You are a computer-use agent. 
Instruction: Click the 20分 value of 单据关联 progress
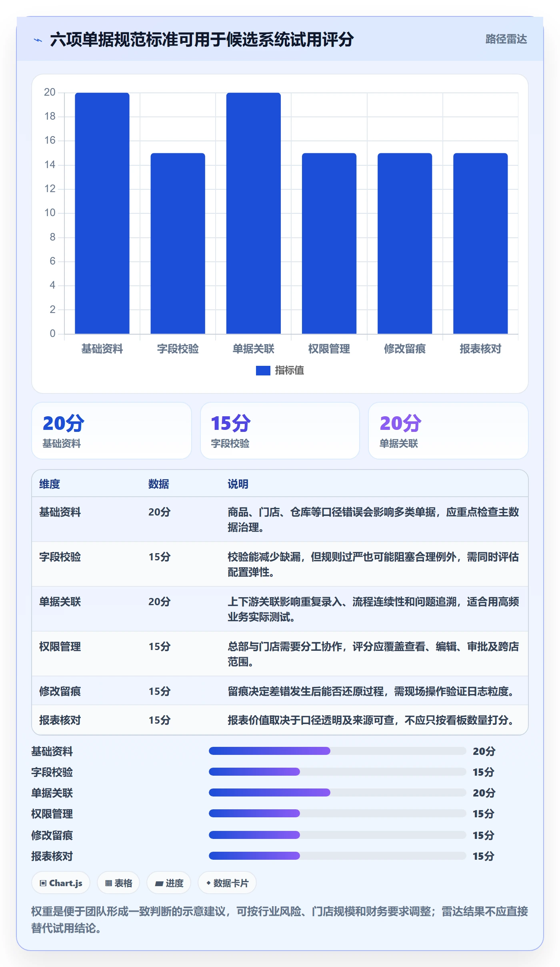coord(484,793)
